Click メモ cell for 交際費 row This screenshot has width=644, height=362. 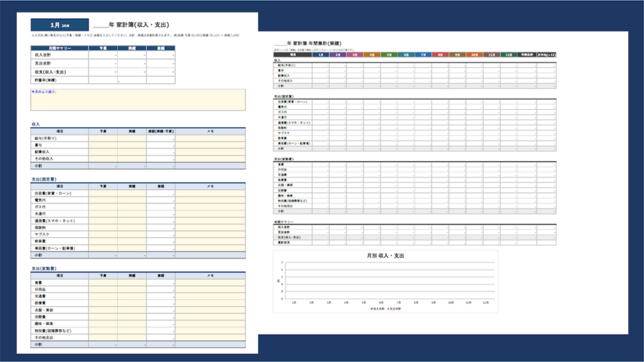tap(210, 317)
